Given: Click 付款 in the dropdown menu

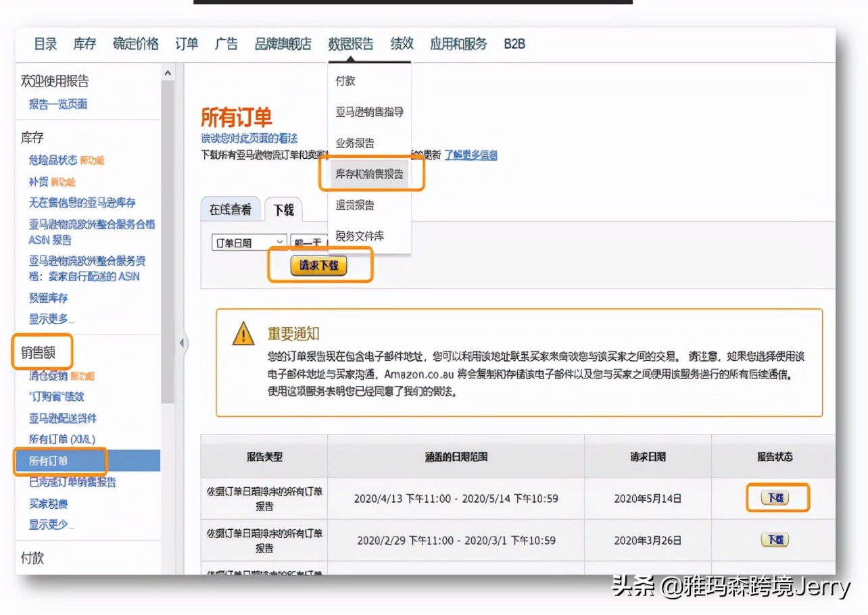Looking at the screenshot, I should pyautogui.click(x=345, y=80).
